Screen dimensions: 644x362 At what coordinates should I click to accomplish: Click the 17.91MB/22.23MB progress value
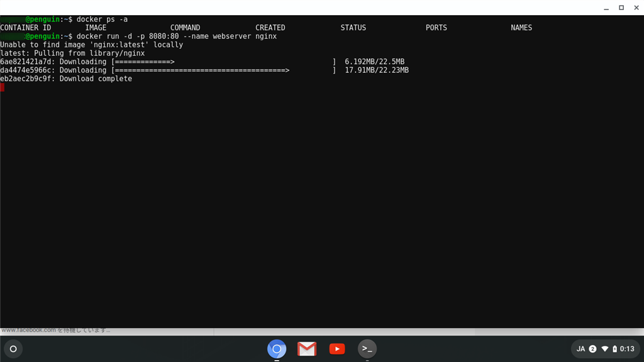[x=377, y=70]
